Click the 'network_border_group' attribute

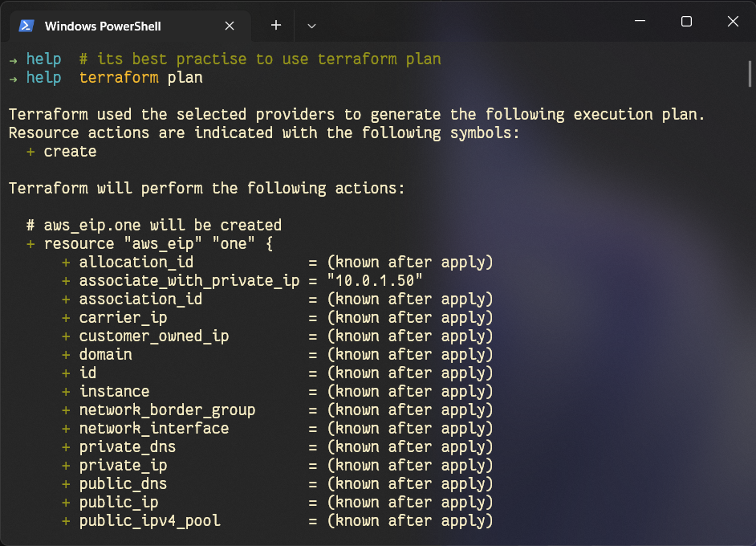click(167, 410)
